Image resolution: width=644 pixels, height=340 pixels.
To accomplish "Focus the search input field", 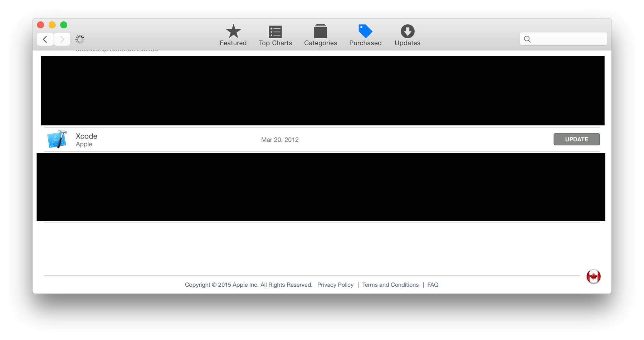I will pyautogui.click(x=563, y=39).
